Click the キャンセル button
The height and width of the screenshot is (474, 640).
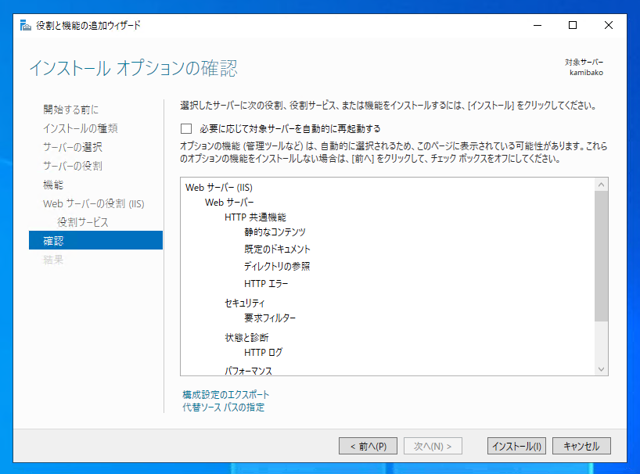click(582, 446)
